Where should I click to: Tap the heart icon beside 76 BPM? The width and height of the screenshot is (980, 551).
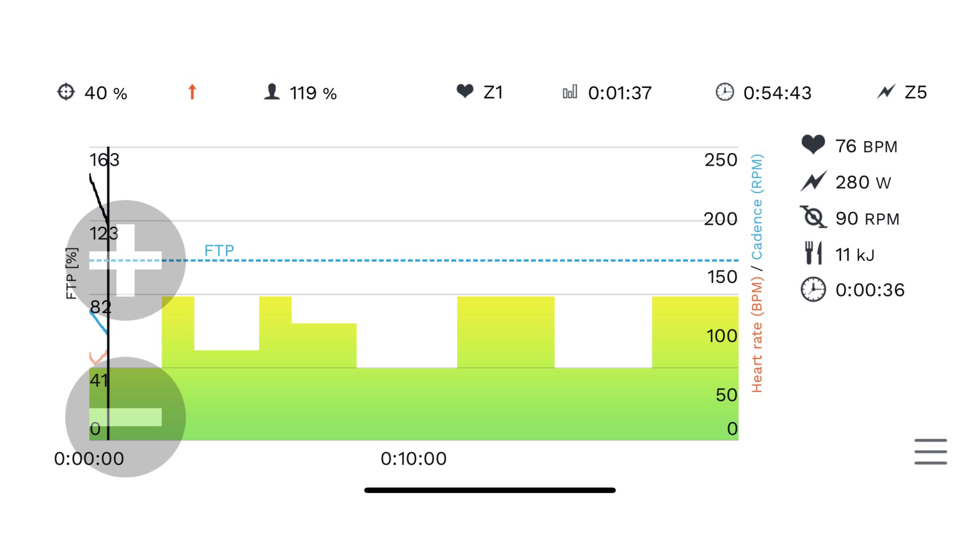tap(813, 145)
